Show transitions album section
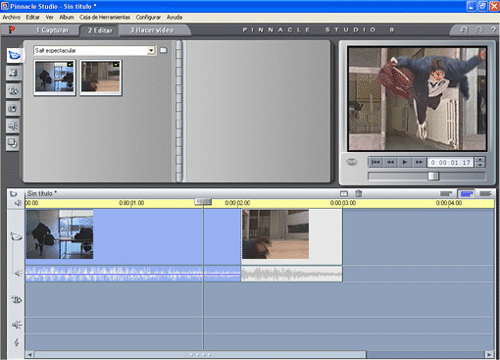This screenshot has width=500, height=360. [13, 73]
